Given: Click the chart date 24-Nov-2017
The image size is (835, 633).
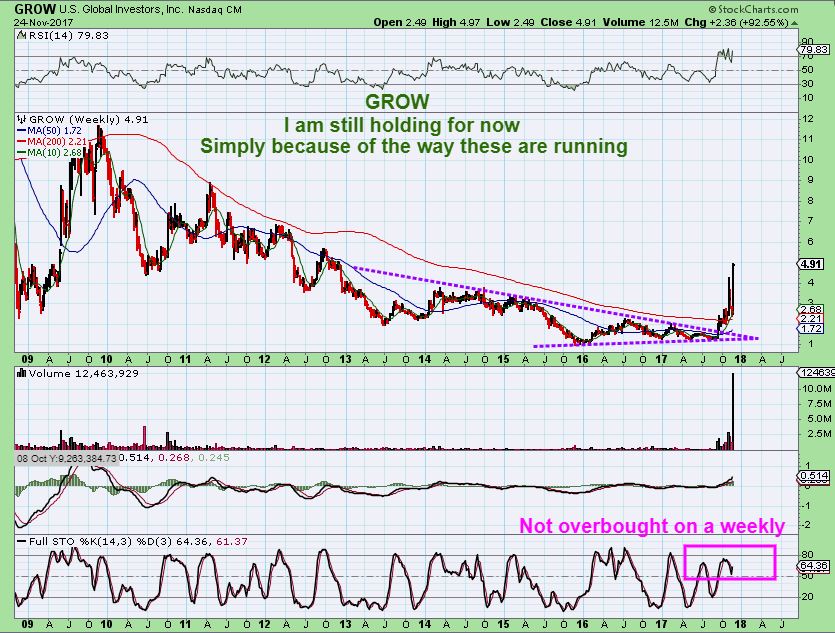Looking at the screenshot, I should [x=43, y=22].
